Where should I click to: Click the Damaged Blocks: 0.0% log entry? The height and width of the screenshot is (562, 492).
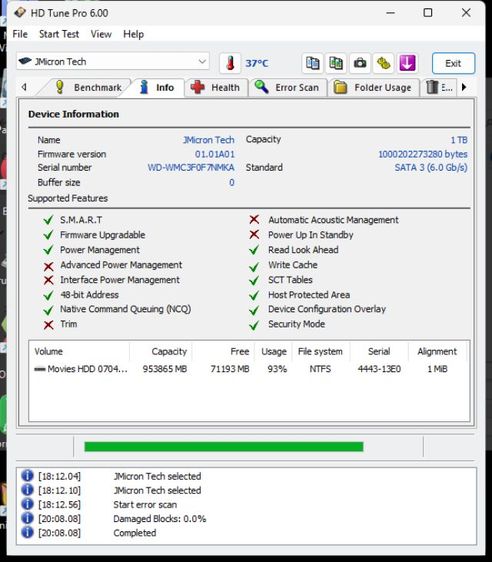coord(159,519)
